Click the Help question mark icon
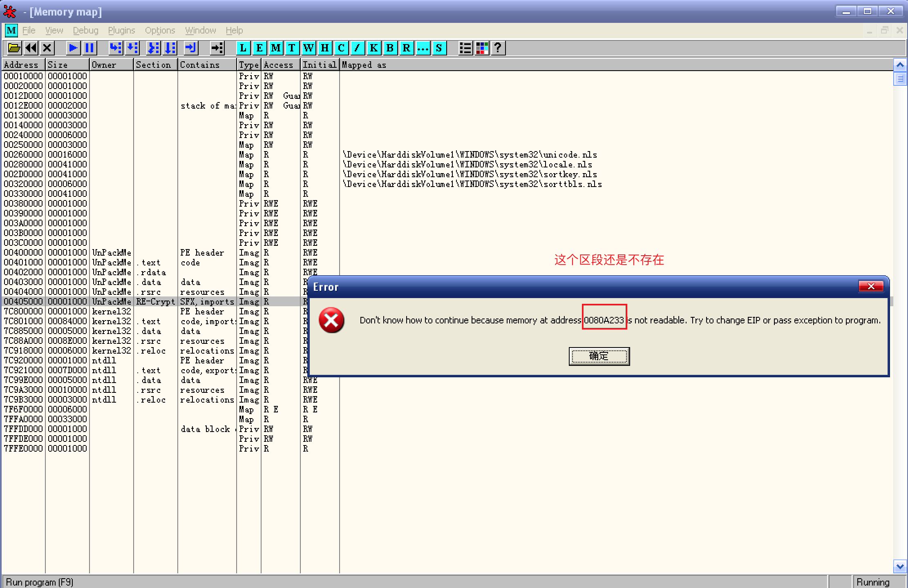Image resolution: width=908 pixels, height=588 pixels. [x=498, y=48]
